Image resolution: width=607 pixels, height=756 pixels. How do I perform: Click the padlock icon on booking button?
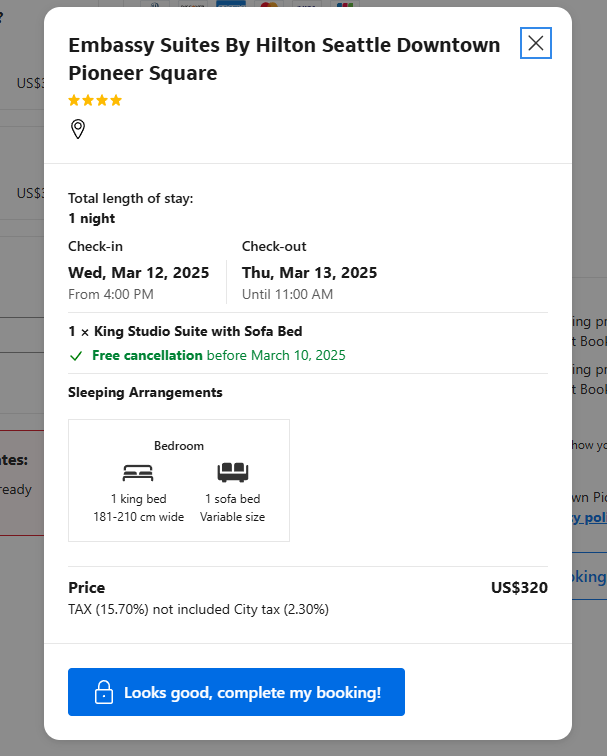pyautogui.click(x=103, y=692)
